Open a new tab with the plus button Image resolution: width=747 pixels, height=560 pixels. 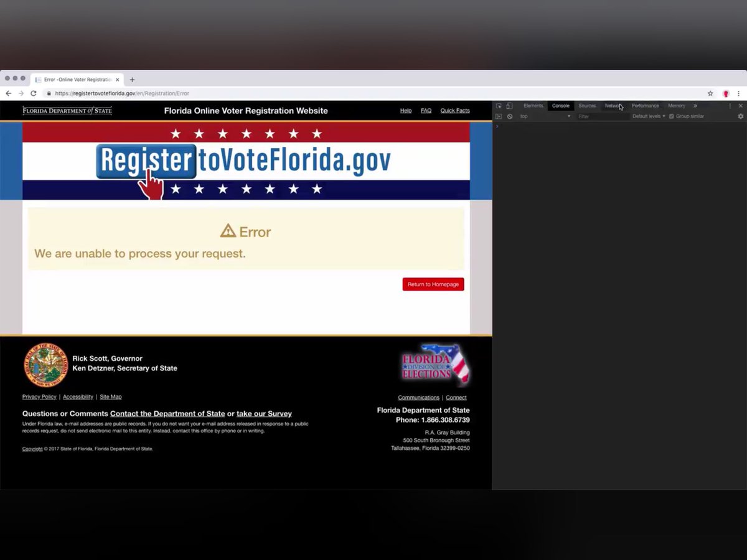coord(132,80)
